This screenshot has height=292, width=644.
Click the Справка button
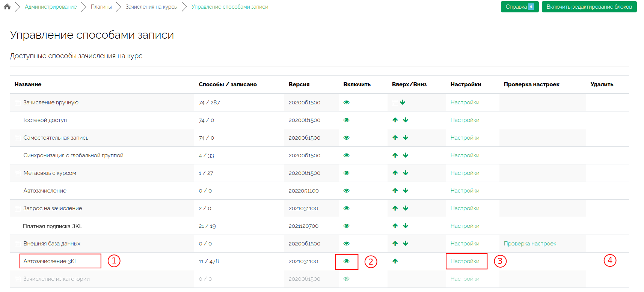[520, 7]
